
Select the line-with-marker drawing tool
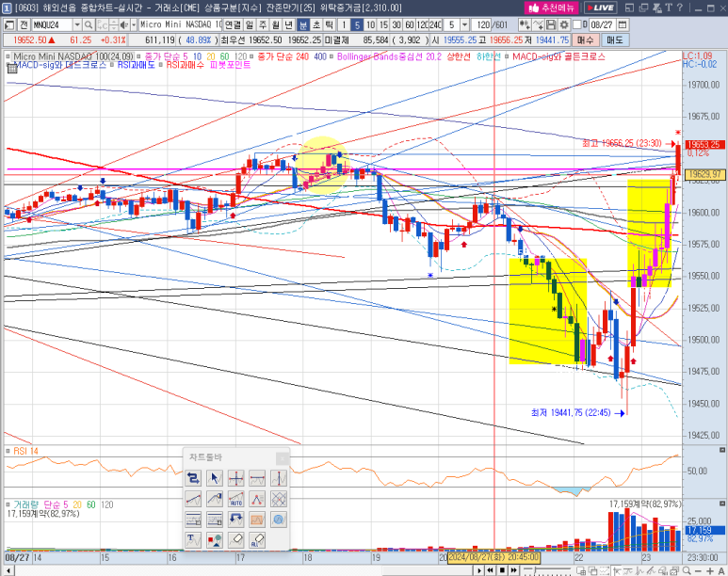coord(214,499)
